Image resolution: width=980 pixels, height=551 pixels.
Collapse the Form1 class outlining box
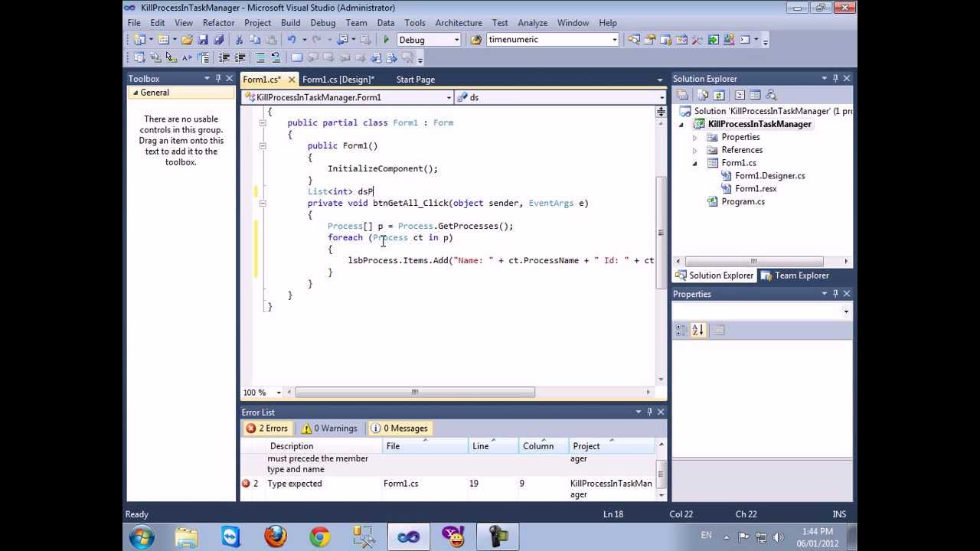(263, 122)
